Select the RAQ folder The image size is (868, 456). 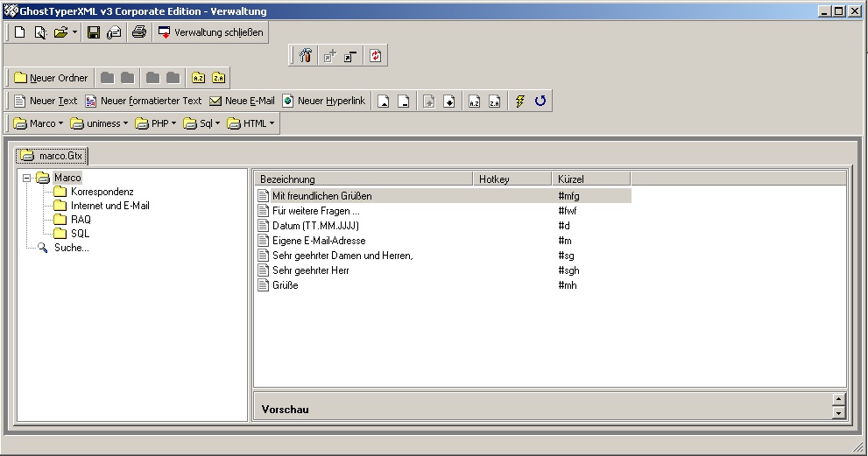[x=81, y=220]
